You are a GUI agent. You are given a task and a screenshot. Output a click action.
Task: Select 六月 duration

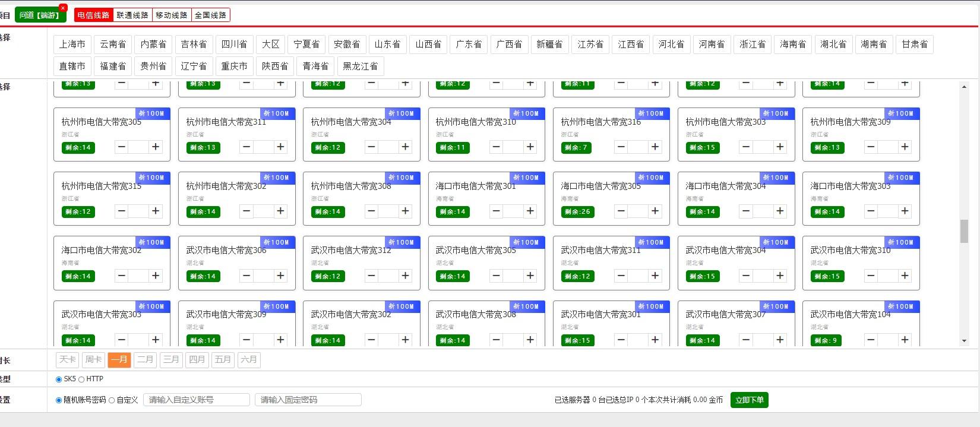[x=249, y=359]
